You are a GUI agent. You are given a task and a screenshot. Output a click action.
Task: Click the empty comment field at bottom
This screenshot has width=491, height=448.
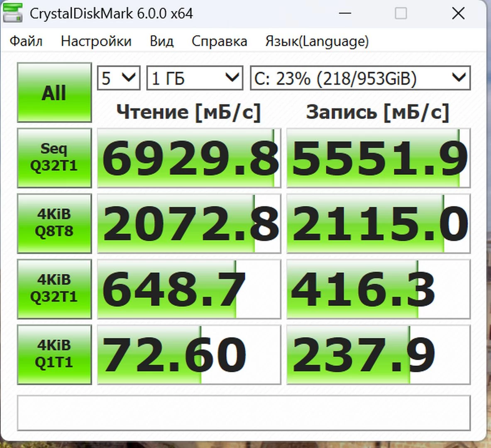pyautogui.click(x=244, y=413)
